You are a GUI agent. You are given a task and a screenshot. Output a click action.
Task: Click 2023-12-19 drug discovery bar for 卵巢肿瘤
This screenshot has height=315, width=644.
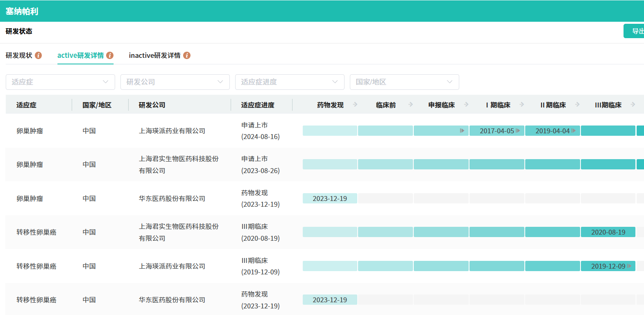pos(330,199)
